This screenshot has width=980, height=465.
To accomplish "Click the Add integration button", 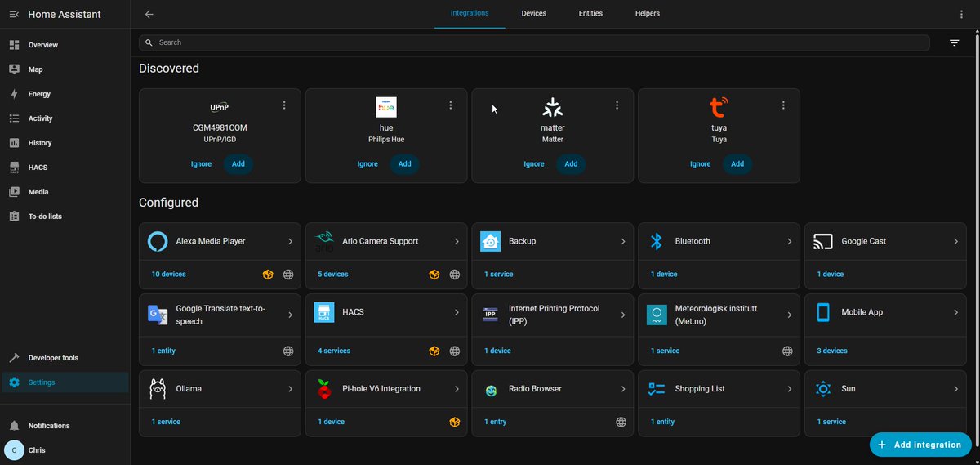I will click(x=920, y=445).
